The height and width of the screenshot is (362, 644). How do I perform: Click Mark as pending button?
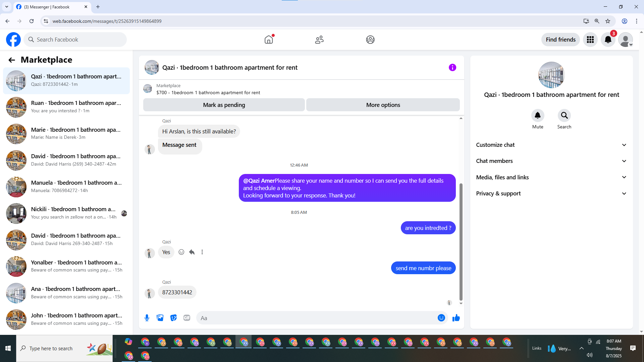coord(224,105)
